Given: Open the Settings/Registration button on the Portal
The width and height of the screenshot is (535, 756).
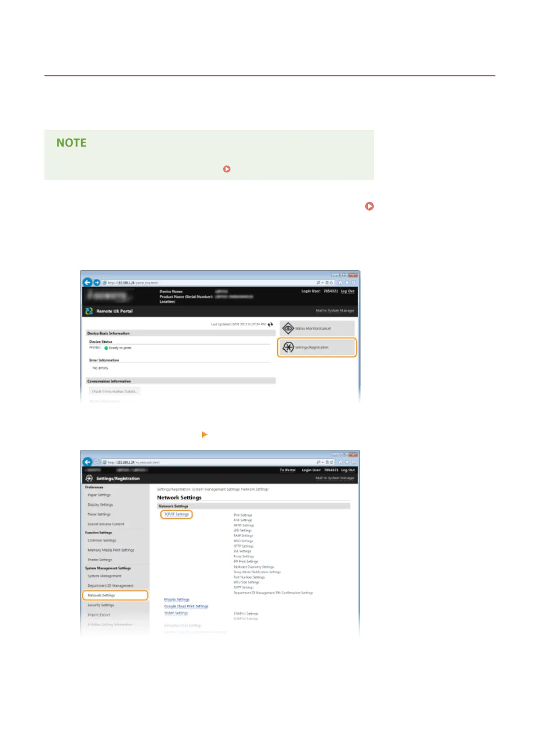Looking at the screenshot, I should click(317, 347).
